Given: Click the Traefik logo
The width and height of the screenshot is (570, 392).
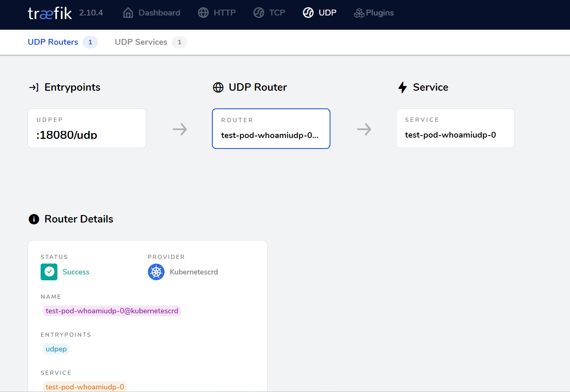Looking at the screenshot, I should point(50,13).
